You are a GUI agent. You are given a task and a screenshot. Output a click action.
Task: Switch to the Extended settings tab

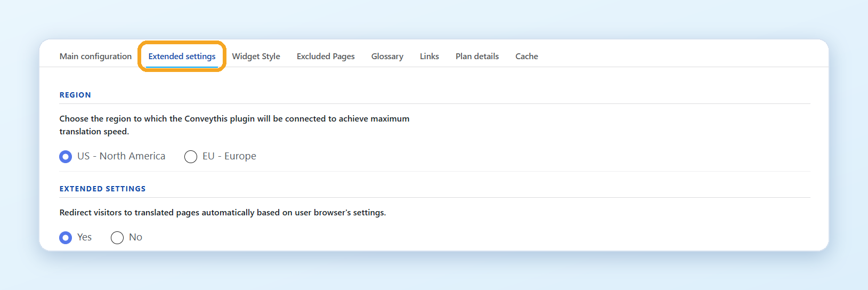point(182,56)
